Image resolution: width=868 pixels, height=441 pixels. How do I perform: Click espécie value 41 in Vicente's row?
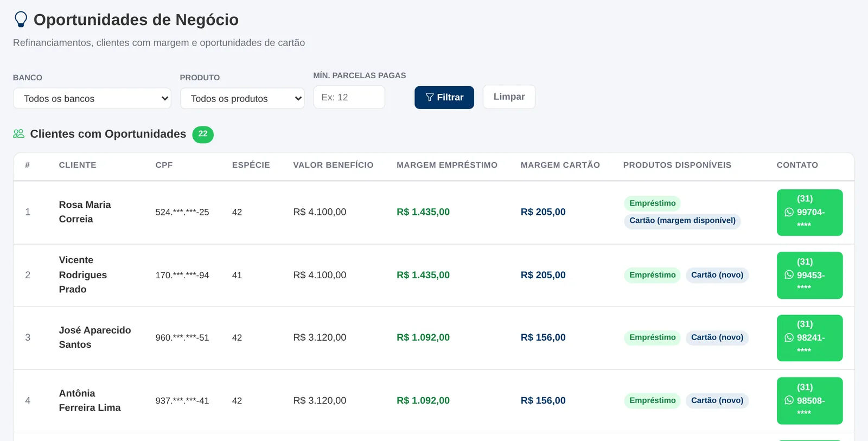[237, 275]
